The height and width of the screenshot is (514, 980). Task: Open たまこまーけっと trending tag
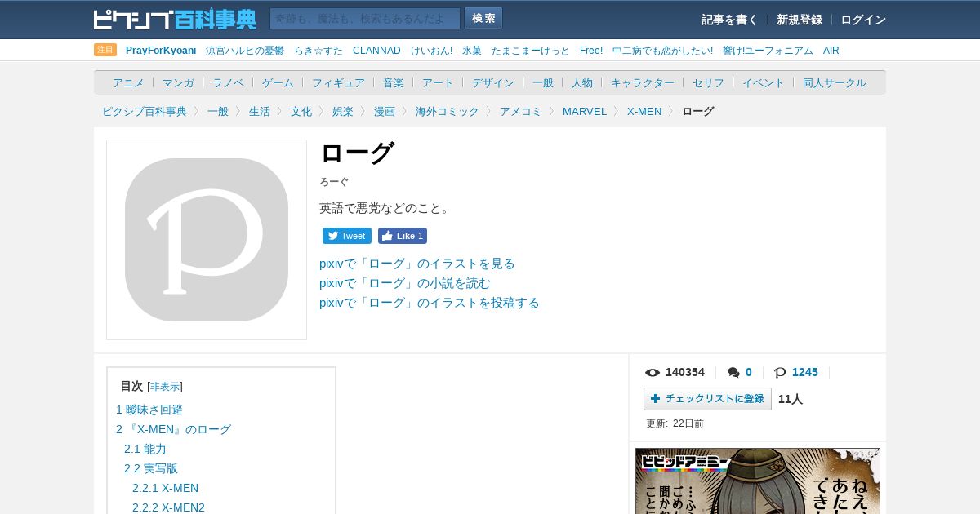(531, 51)
